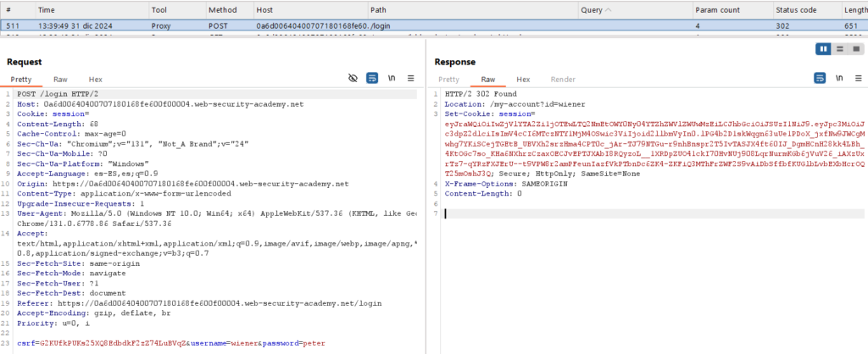Viewport: 868px width, 354px height.
Task: Click 'Cache-Control: max-age=0' header line
Action: click(x=72, y=134)
